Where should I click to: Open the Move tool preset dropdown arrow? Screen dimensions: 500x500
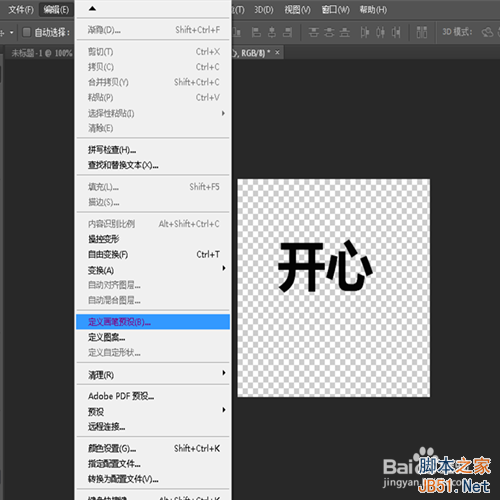coord(12,32)
